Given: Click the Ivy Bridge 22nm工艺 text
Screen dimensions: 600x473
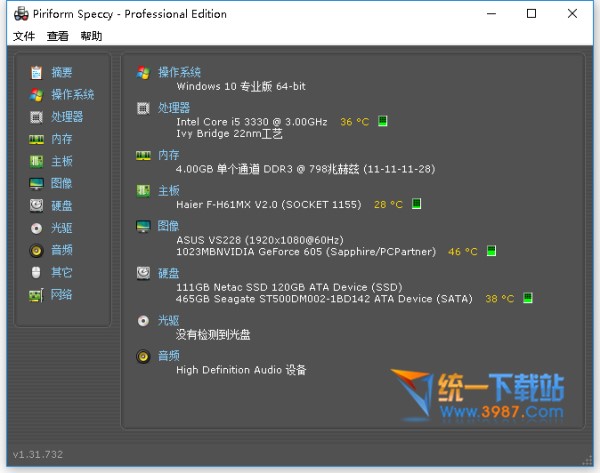Looking at the screenshot, I should pos(229,134).
